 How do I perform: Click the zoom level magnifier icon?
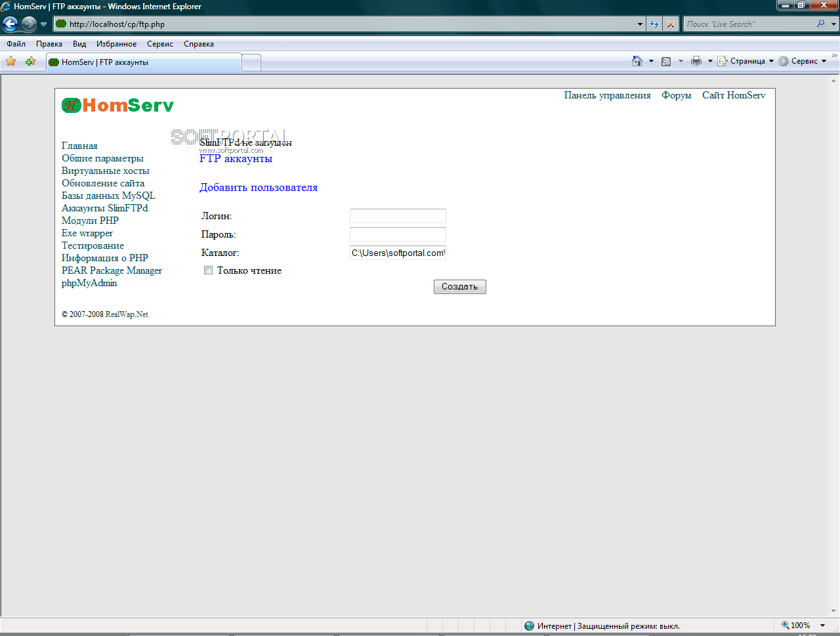(785, 625)
